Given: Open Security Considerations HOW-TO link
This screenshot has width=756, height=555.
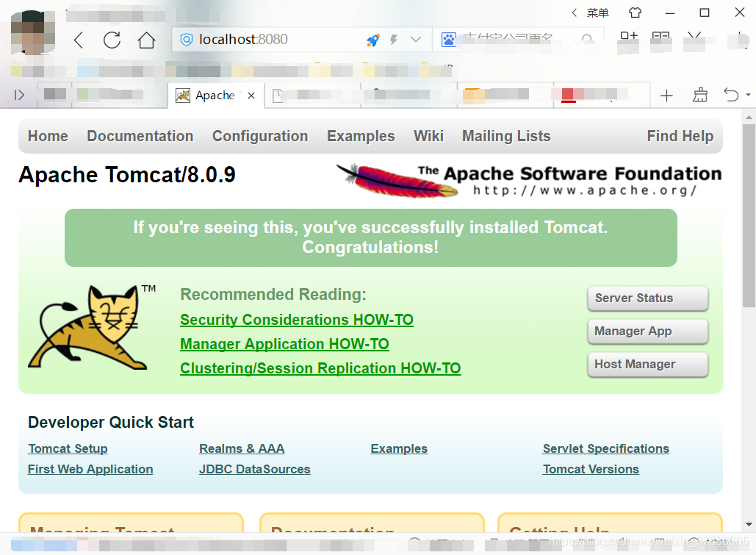Looking at the screenshot, I should coord(297,320).
